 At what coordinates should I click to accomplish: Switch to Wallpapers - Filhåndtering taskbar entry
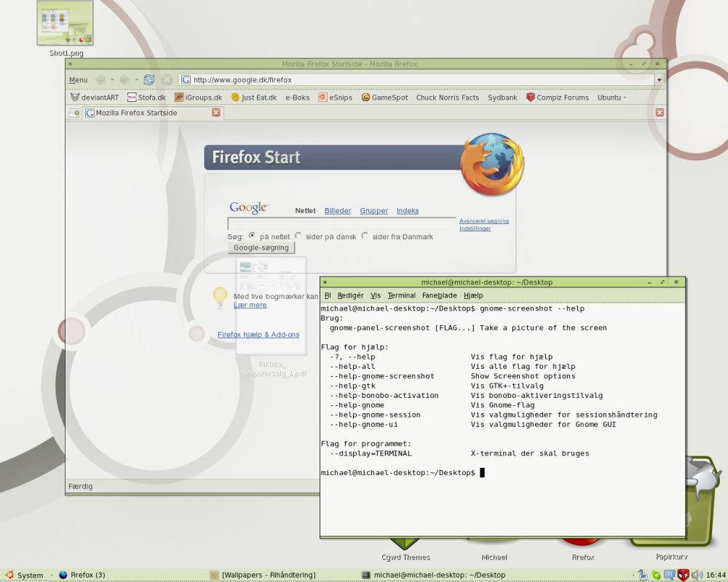point(263,575)
